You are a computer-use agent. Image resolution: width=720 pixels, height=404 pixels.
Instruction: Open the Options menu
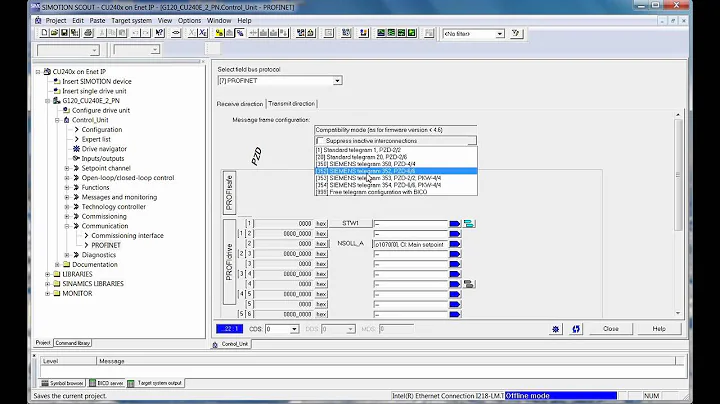click(189, 21)
